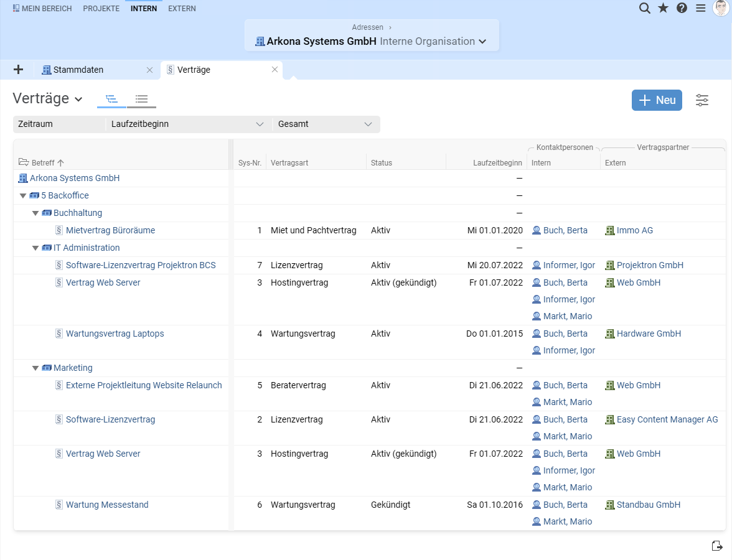Switch to tree view icon
The width and height of the screenshot is (732, 560).
[x=111, y=99]
